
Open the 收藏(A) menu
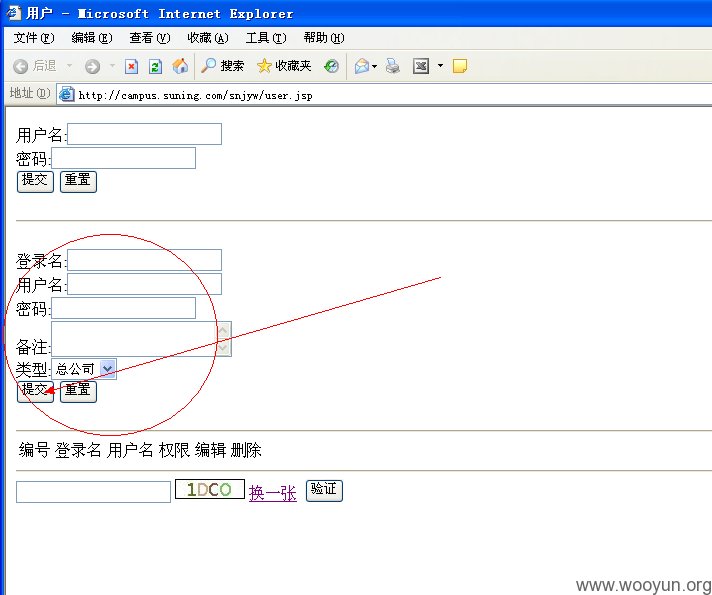coord(208,38)
